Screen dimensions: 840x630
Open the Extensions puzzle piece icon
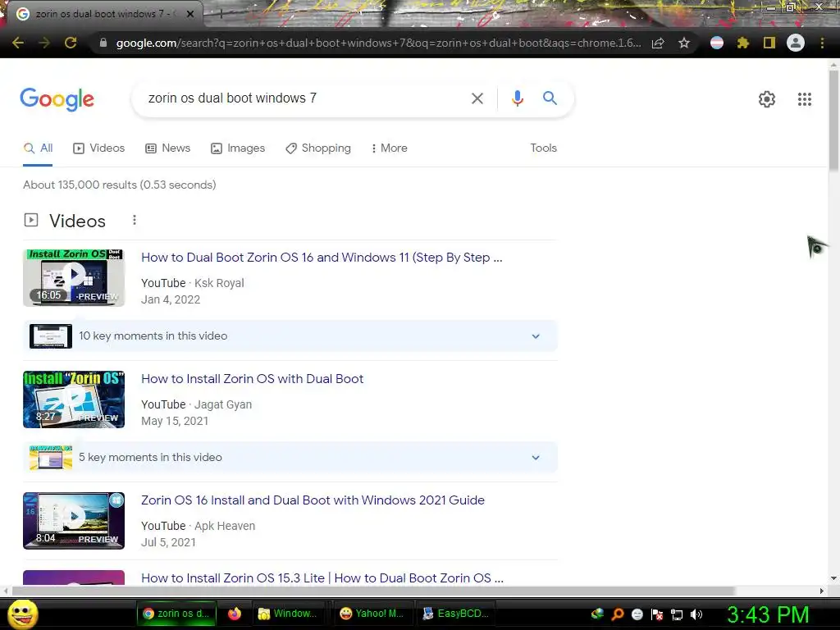(742, 43)
